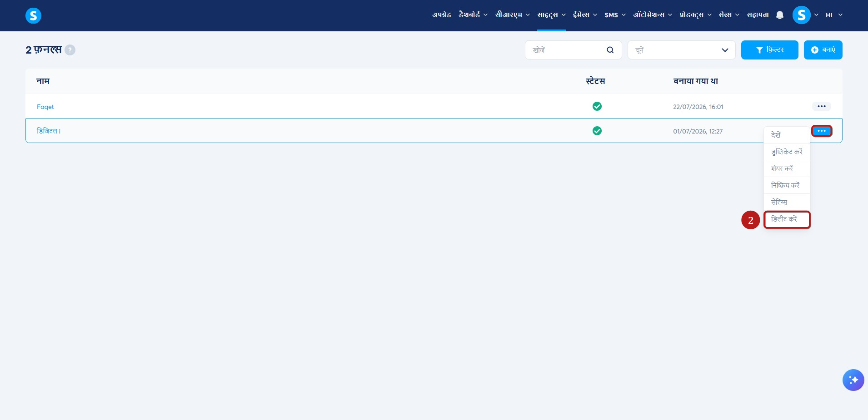Click the help question-mark next to फ़नल्स
868x420 pixels.
(70, 50)
